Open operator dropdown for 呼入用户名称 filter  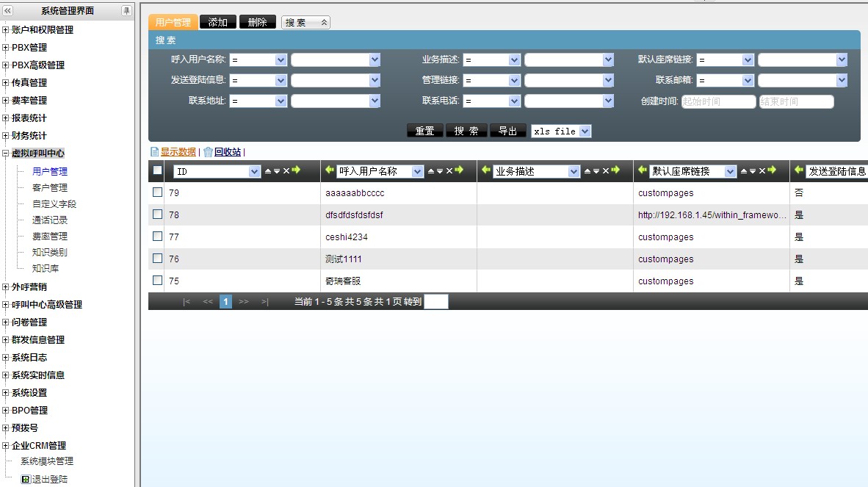(x=281, y=60)
